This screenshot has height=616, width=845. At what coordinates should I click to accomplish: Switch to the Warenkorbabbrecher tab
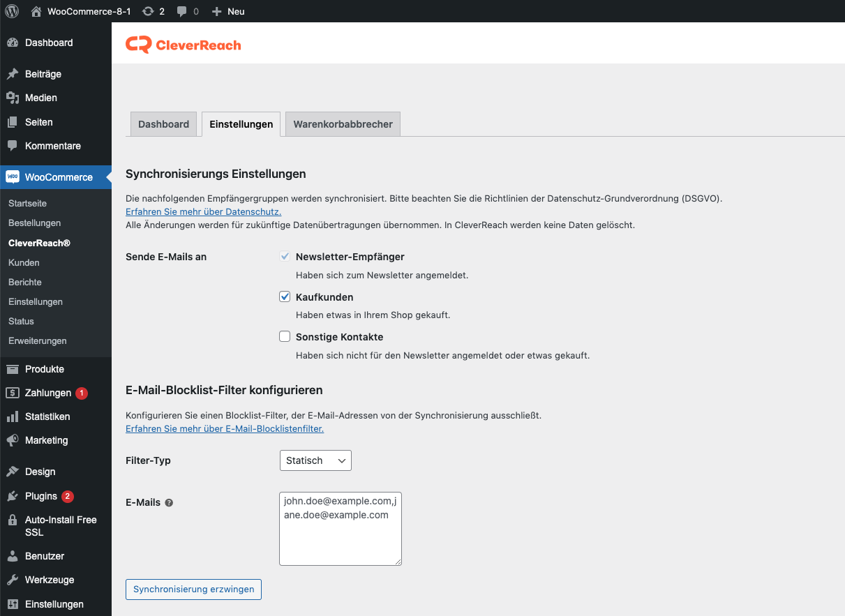343,124
